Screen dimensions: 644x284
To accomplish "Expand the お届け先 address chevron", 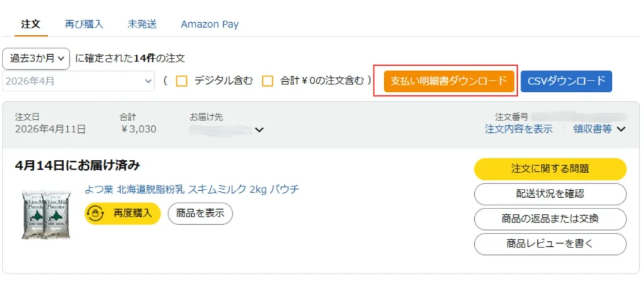I will [x=258, y=130].
